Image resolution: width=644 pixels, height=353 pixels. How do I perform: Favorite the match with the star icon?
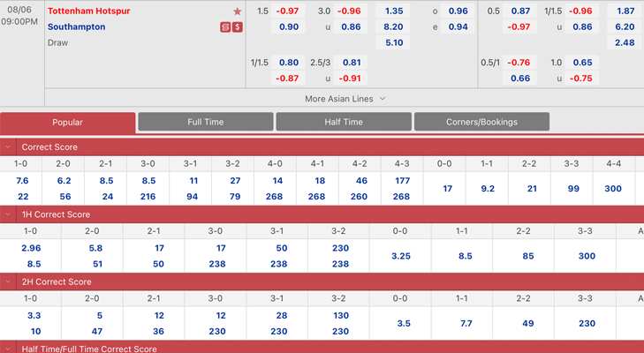(x=237, y=11)
